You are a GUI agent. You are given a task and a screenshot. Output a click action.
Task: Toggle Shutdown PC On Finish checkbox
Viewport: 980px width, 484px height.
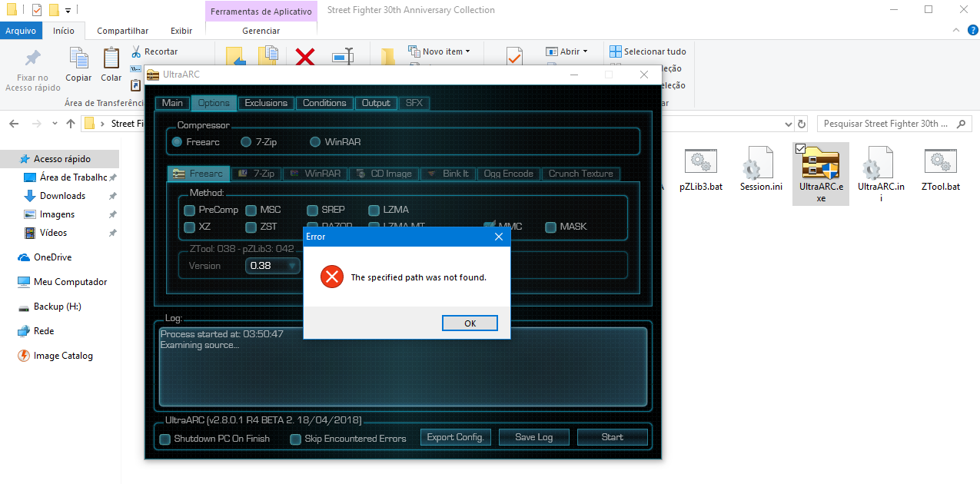click(164, 439)
